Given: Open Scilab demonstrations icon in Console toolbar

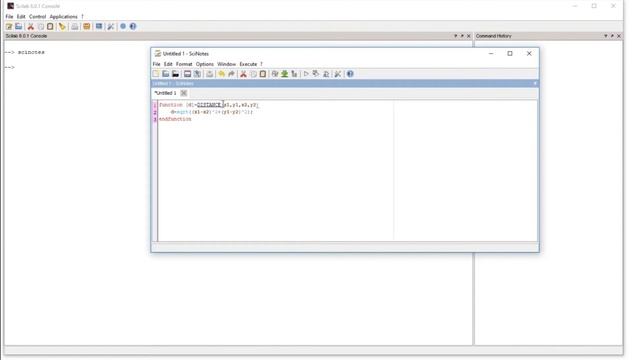Looking at the screenshot, I should coord(123,27).
